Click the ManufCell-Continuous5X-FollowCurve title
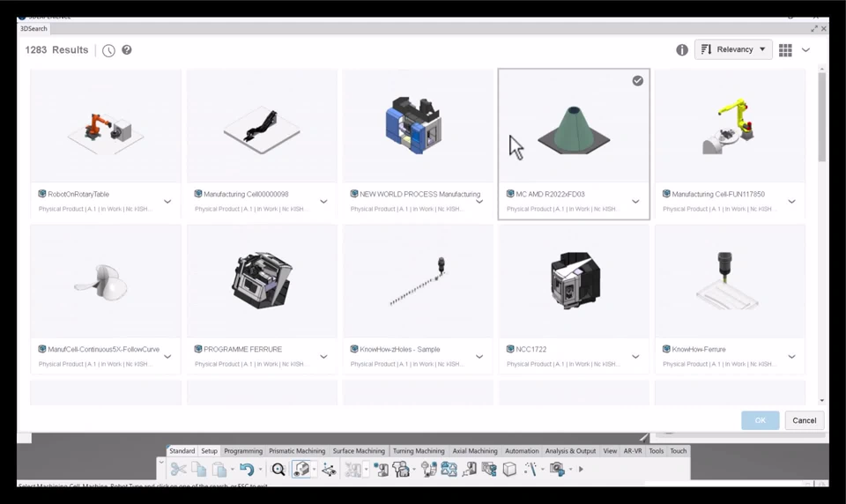The width and height of the screenshot is (846, 504). (104, 349)
